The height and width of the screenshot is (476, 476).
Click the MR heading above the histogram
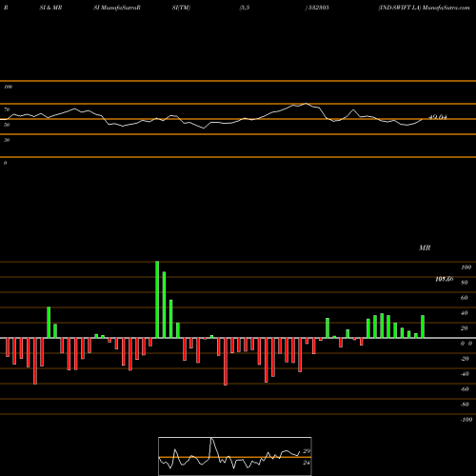425,248
